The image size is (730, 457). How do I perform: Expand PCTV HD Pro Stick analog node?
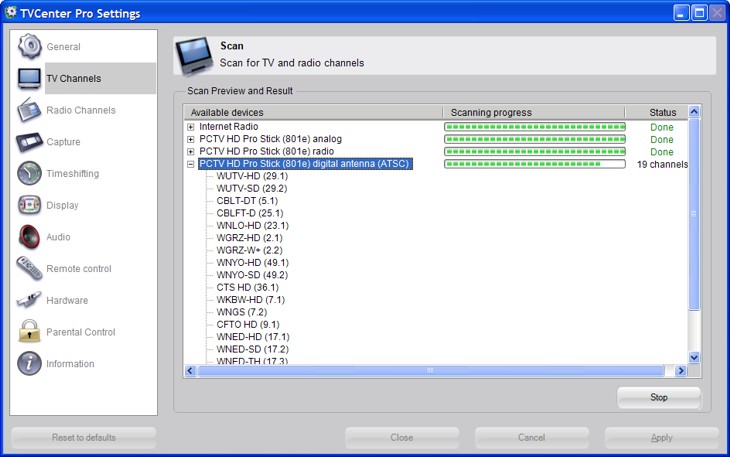[190, 139]
